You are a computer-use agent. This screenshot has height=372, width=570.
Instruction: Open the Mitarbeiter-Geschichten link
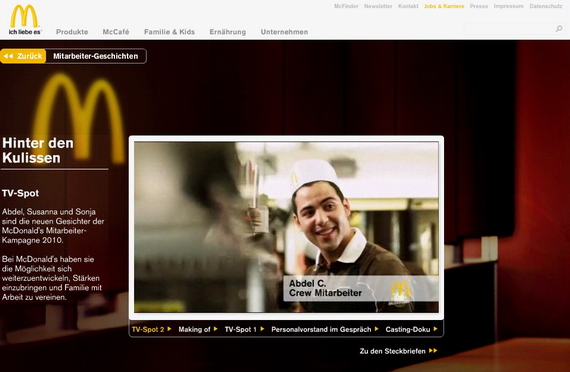coord(96,56)
